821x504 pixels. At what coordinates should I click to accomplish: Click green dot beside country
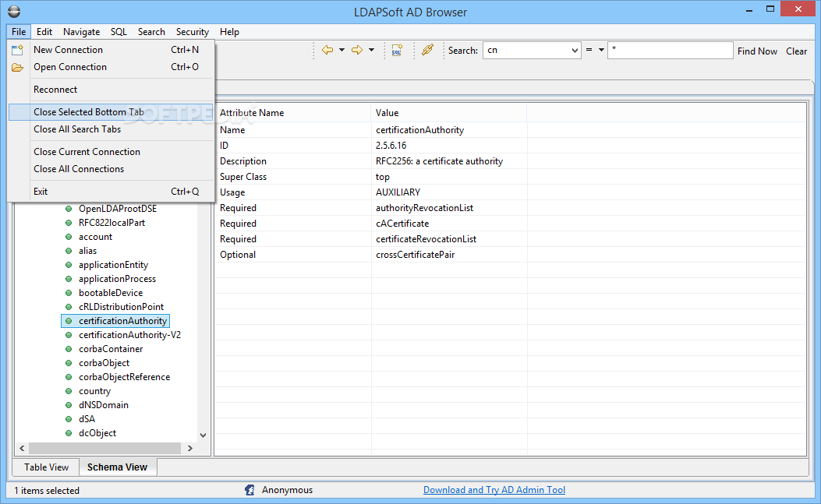69,391
